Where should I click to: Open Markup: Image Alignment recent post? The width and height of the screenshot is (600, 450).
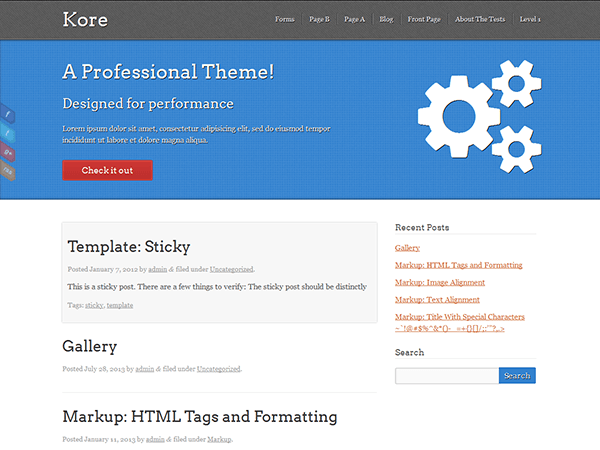pos(440,282)
